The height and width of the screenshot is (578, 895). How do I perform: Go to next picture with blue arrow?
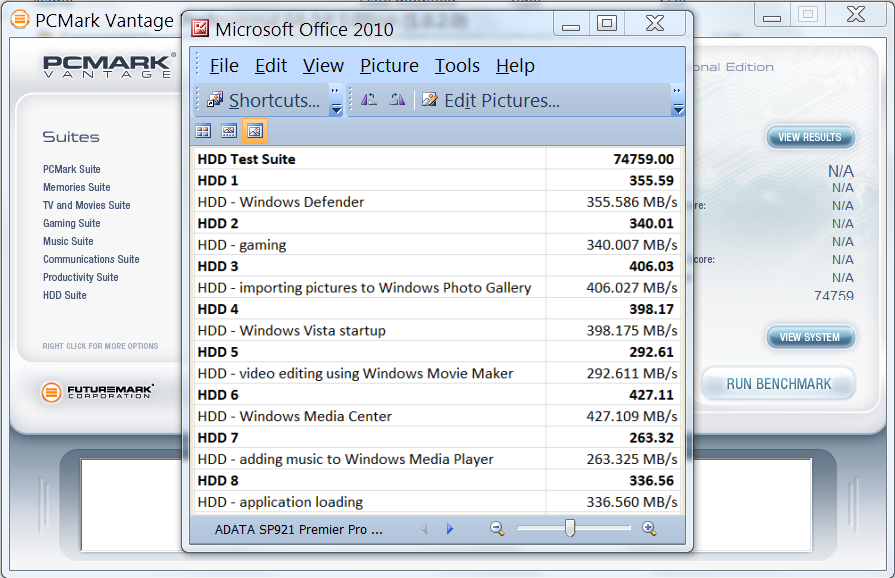point(450,529)
